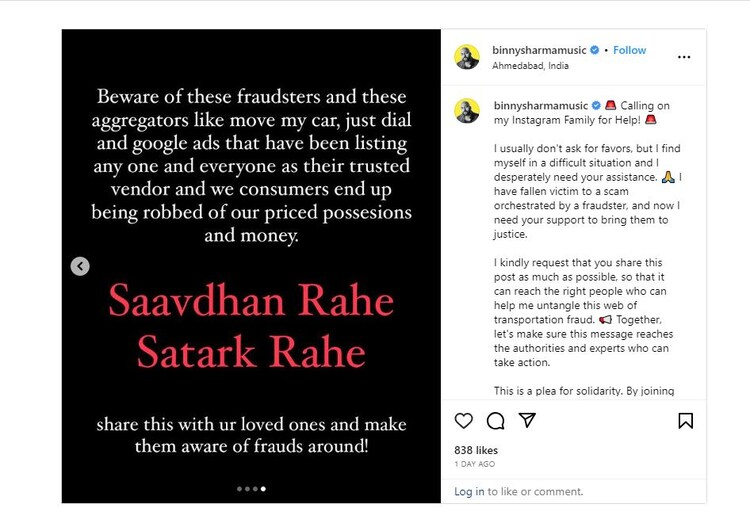
Task: Select the highlighted last carousel dot
Action: (263, 489)
